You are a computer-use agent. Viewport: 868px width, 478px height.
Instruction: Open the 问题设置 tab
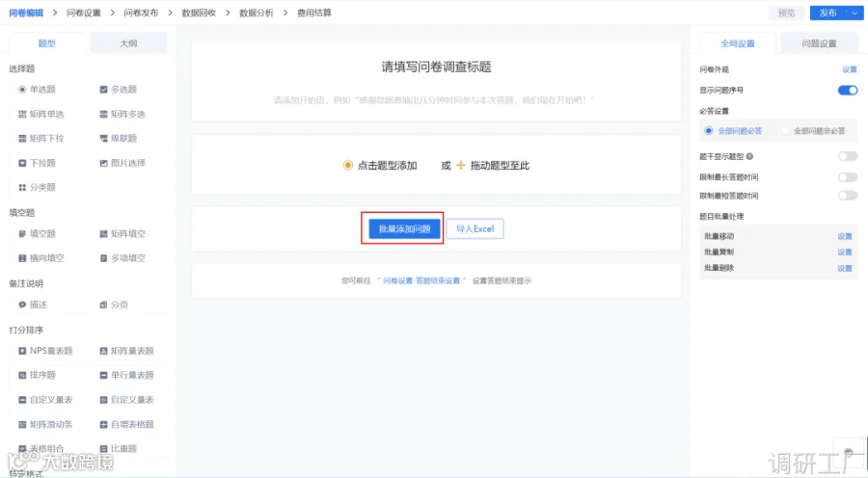coord(819,43)
